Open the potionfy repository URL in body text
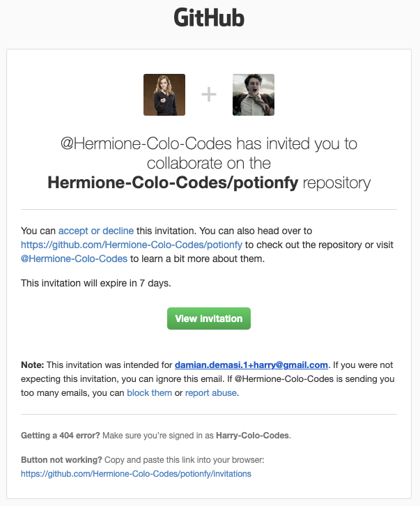The height and width of the screenshot is (506, 420). (132, 245)
